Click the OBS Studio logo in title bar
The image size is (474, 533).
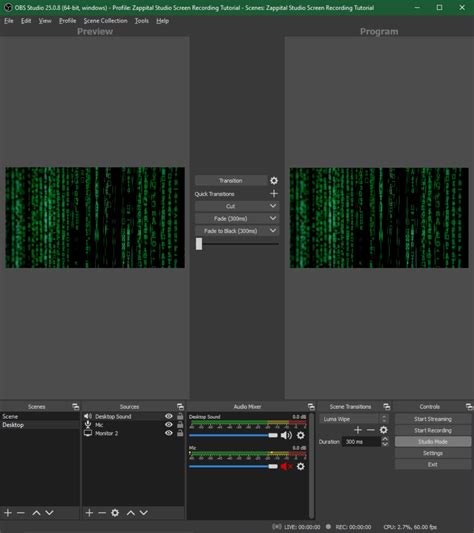pos(7,7)
